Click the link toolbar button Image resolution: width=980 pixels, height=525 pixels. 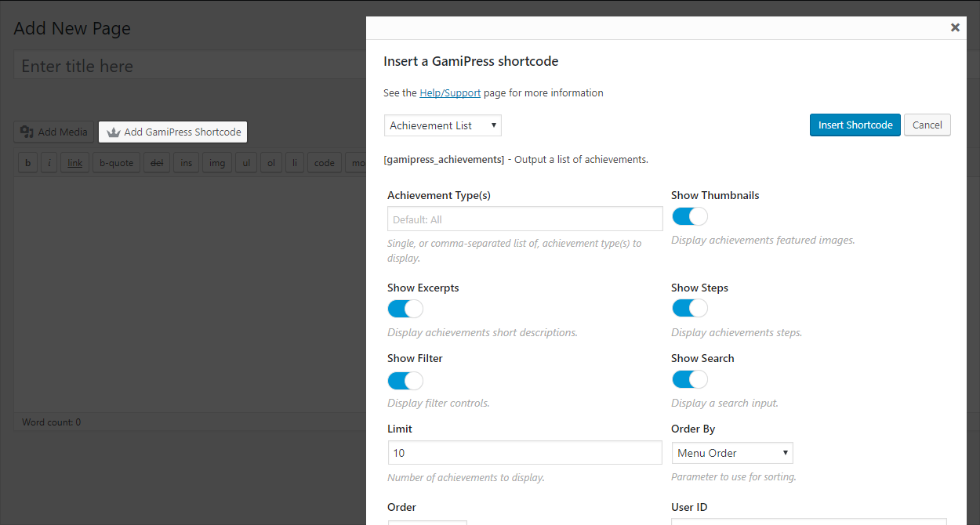74,163
